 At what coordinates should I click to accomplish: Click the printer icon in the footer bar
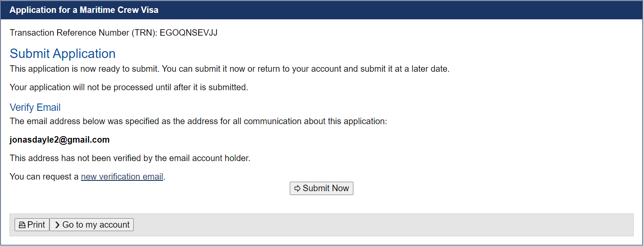pos(22,225)
